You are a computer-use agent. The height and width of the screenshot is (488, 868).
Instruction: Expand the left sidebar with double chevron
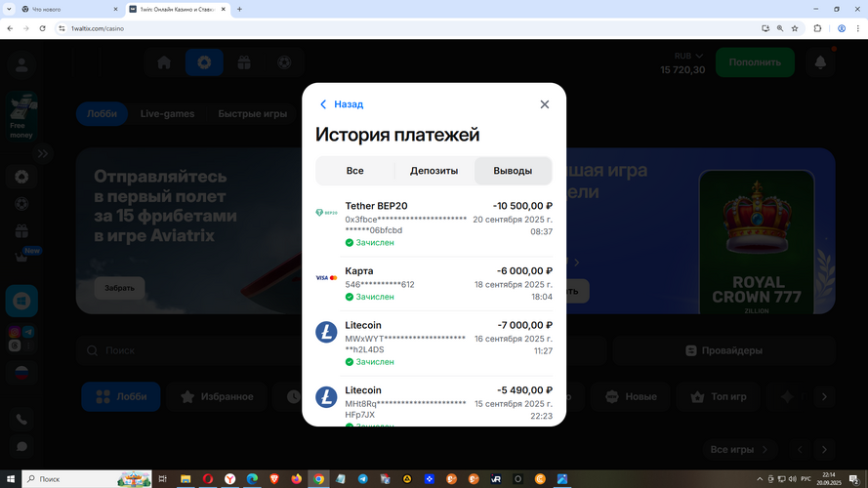point(43,154)
